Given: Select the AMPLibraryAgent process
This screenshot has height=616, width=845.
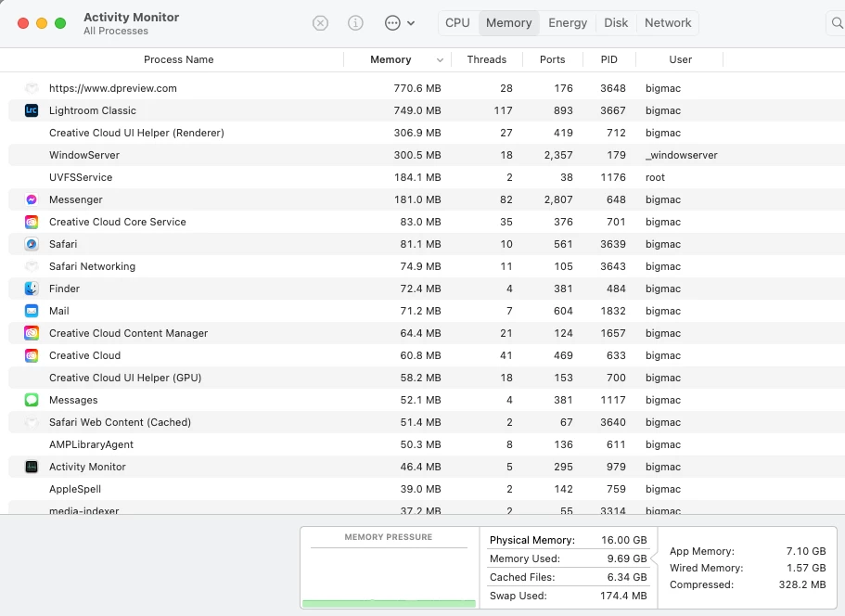Looking at the screenshot, I should point(91,444).
